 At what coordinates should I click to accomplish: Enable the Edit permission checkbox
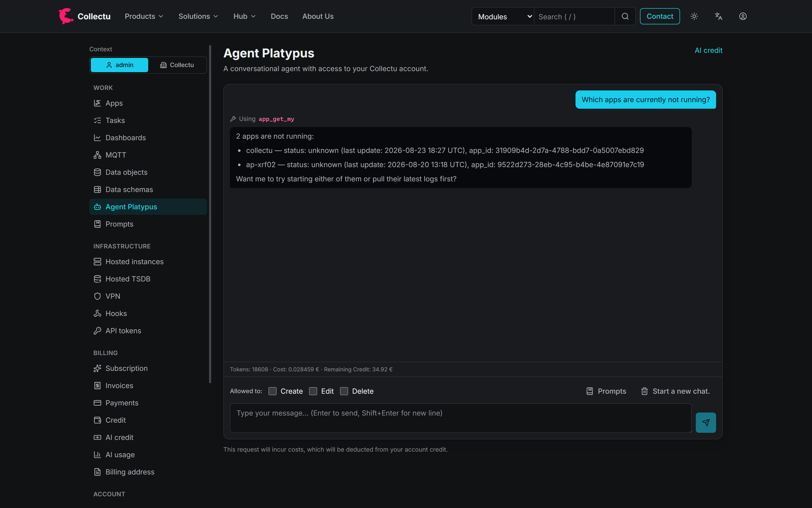(x=313, y=391)
